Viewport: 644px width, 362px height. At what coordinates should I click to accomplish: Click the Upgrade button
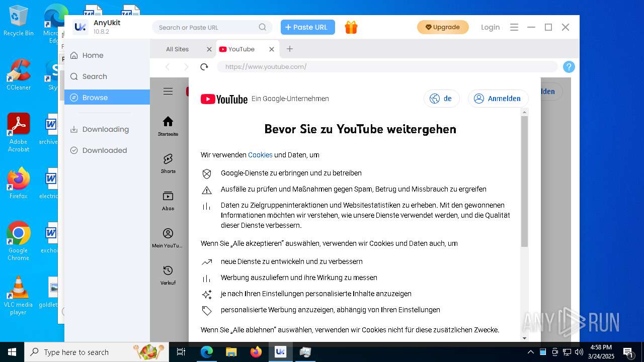(x=443, y=27)
